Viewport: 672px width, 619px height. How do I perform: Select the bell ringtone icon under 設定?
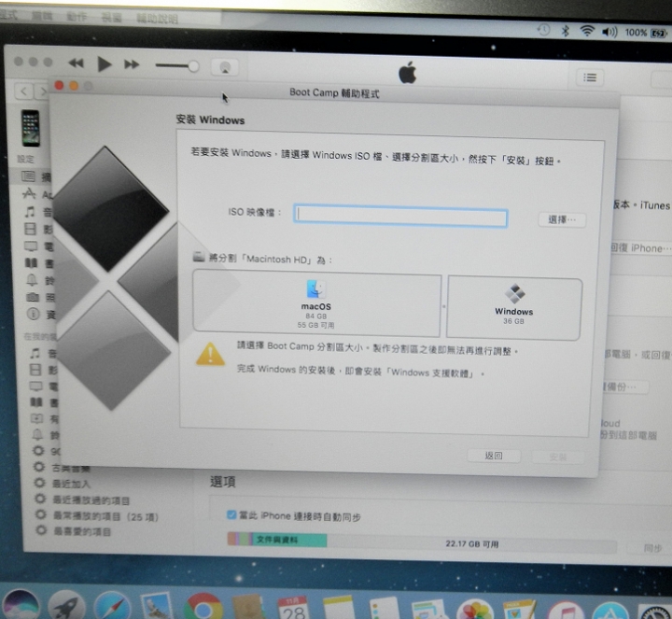[x=32, y=280]
